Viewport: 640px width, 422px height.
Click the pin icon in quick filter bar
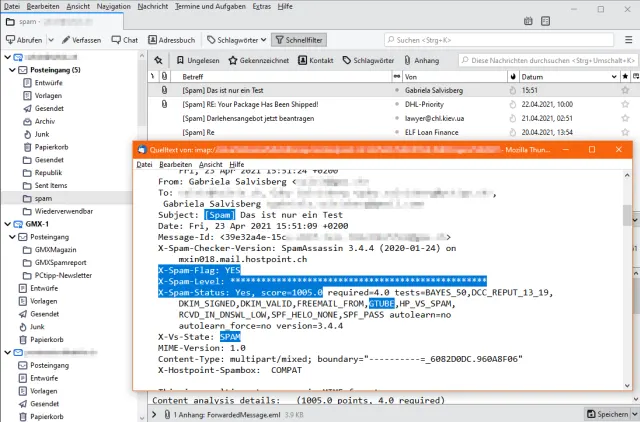pos(157,60)
